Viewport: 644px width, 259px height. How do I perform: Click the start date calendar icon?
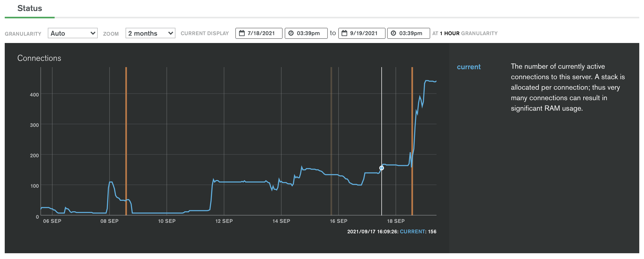click(242, 33)
